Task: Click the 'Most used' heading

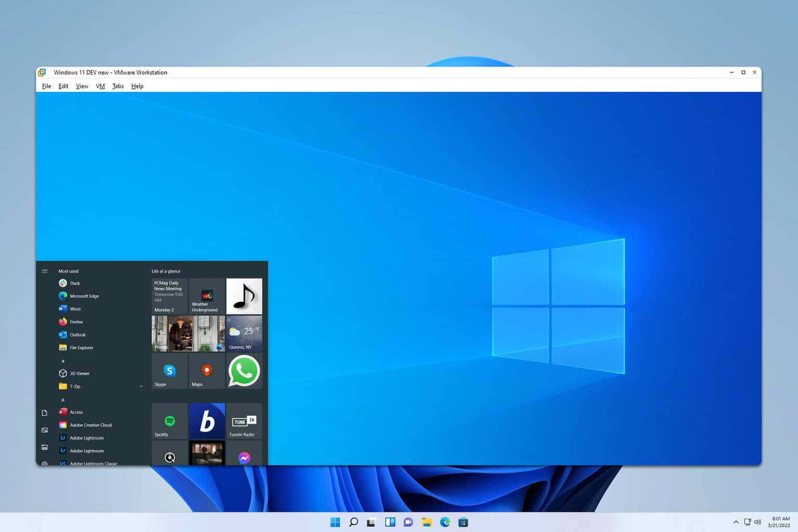Action: pyautogui.click(x=69, y=271)
